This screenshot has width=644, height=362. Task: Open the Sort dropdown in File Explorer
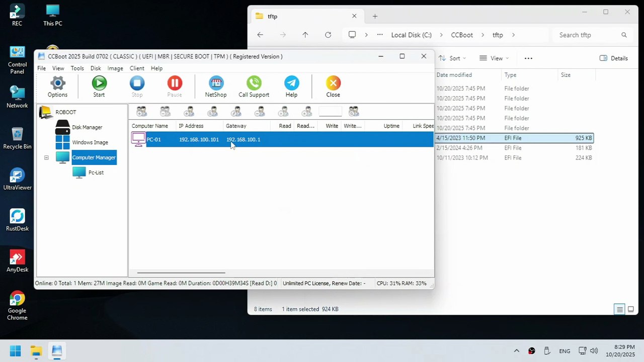tap(452, 58)
